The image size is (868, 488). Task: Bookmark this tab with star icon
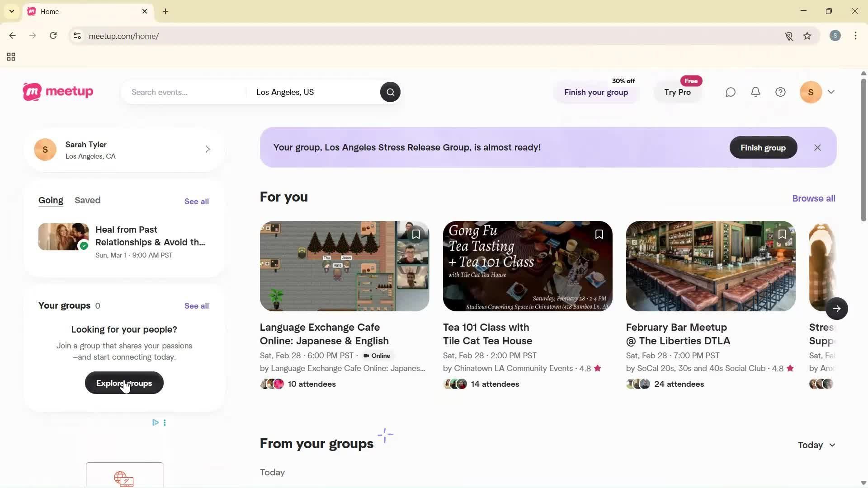(807, 36)
